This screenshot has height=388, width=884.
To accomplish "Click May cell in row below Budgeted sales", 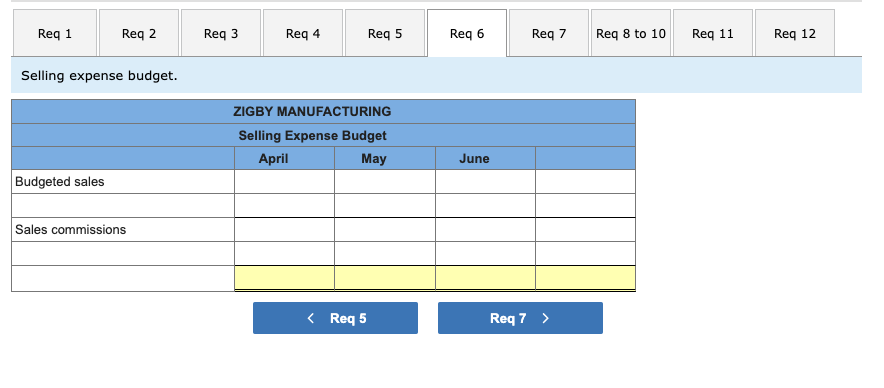I will click(385, 206).
